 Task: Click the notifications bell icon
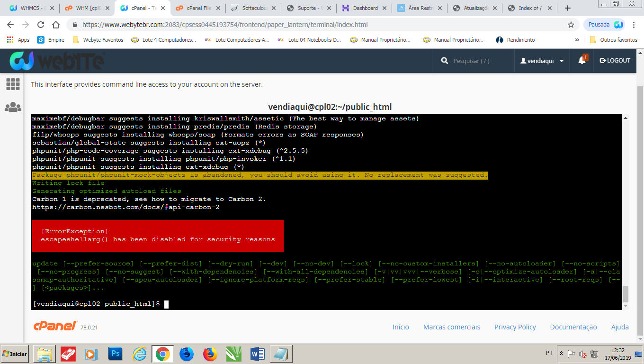tap(582, 61)
